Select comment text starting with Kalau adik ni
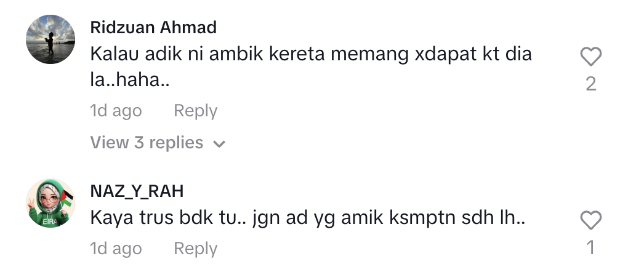 pyautogui.click(x=311, y=67)
